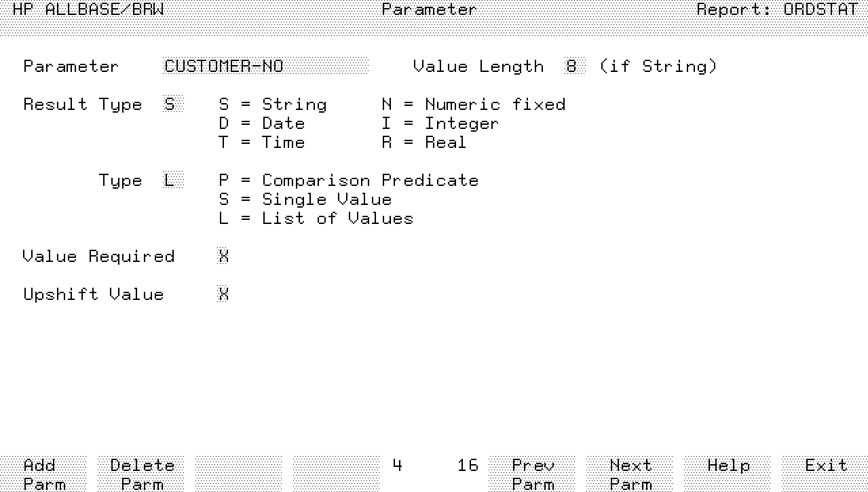Click the 'S = String' result type option

pyautogui.click(x=272, y=105)
